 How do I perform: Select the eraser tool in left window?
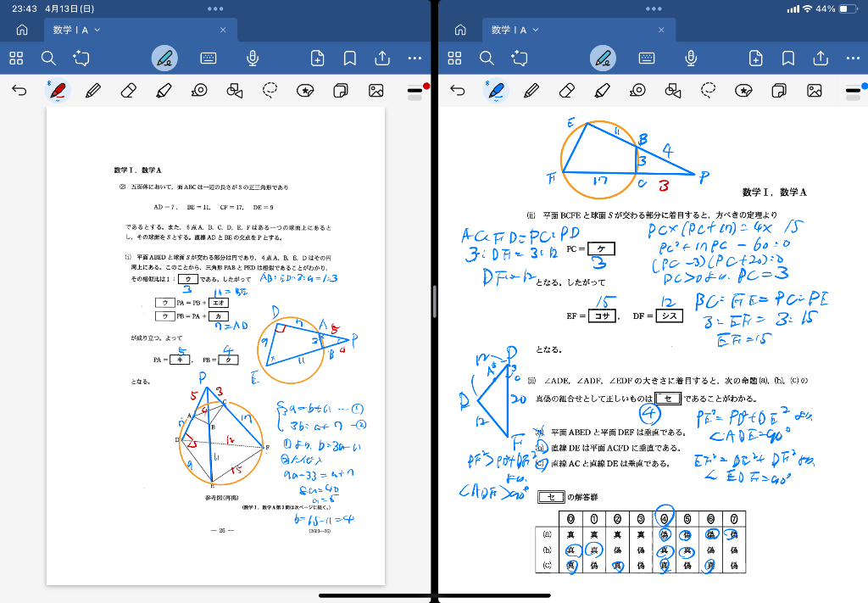point(128,90)
